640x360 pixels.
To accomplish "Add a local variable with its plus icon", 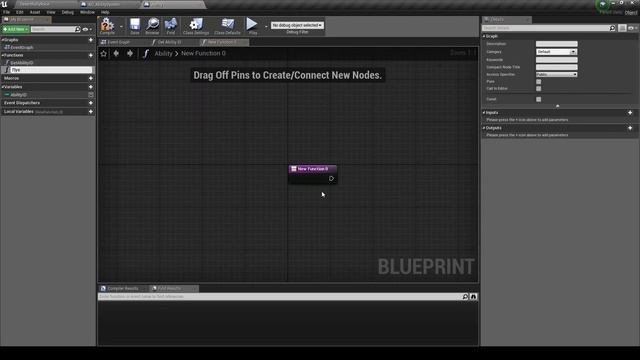I will (x=91, y=111).
